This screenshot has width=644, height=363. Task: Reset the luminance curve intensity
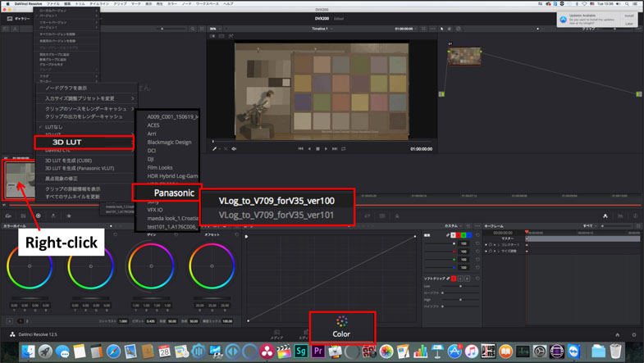coord(477,243)
